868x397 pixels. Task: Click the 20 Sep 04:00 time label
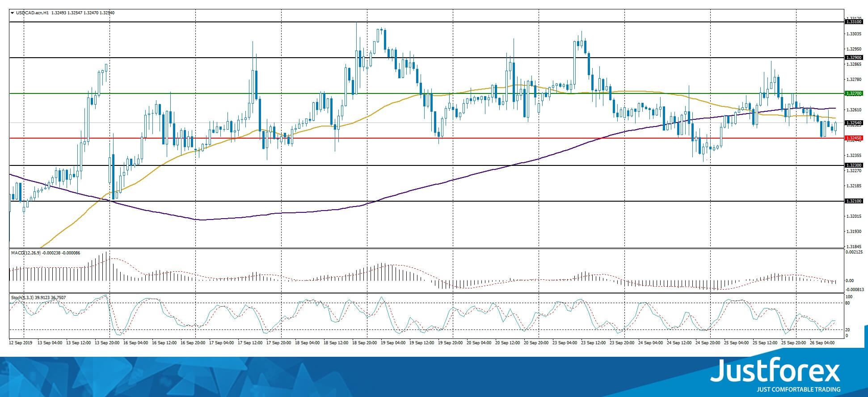coord(479,343)
